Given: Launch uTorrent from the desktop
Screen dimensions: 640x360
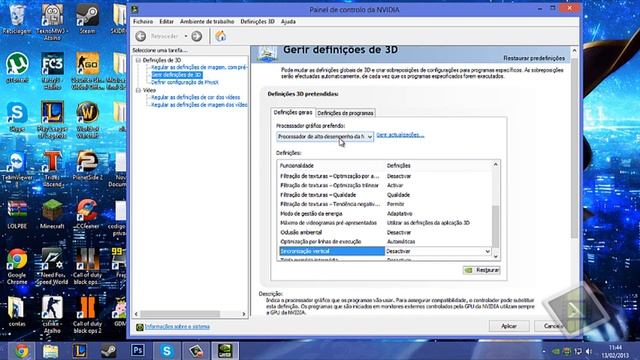Looking at the screenshot, I should point(17,67).
